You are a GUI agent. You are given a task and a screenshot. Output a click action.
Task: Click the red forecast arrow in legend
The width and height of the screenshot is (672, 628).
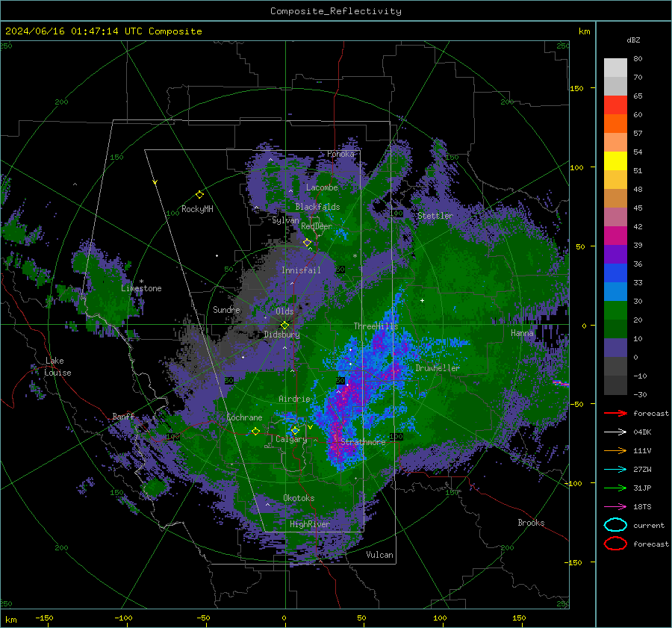pos(615,413)
